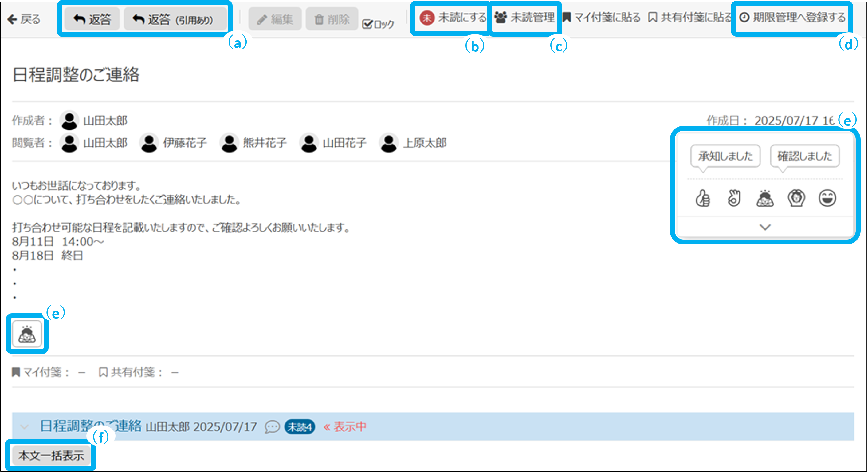Image resolution: width=868 pixels, height=472 pixels.
Task: Collapse the 日程調整のご連絡 thread row chevron
Action: (24, 427)
